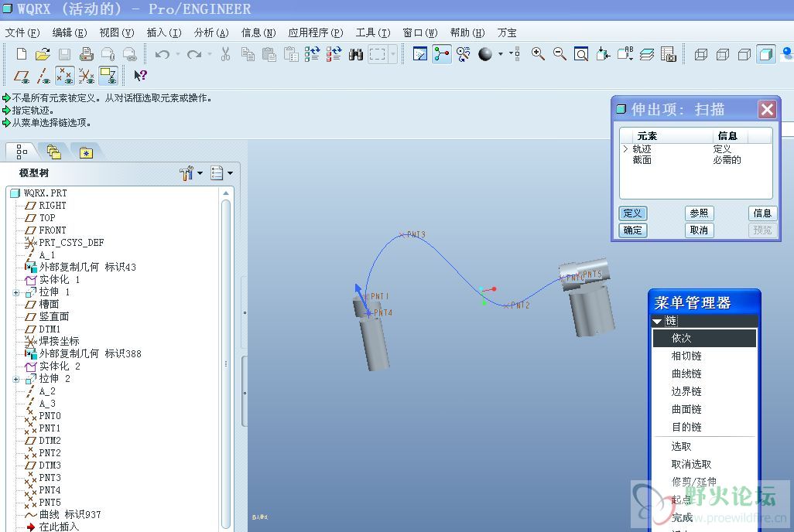Open the 文件(F) menu
The height and width of the screenshot is (532, 794).
tap(22, 33)
